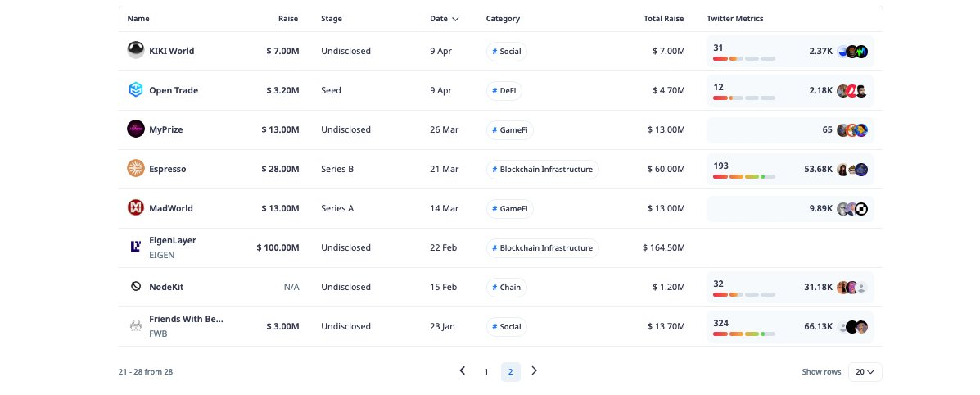
Task: Click the EIGEN ticker label
Action: point(162,256)
